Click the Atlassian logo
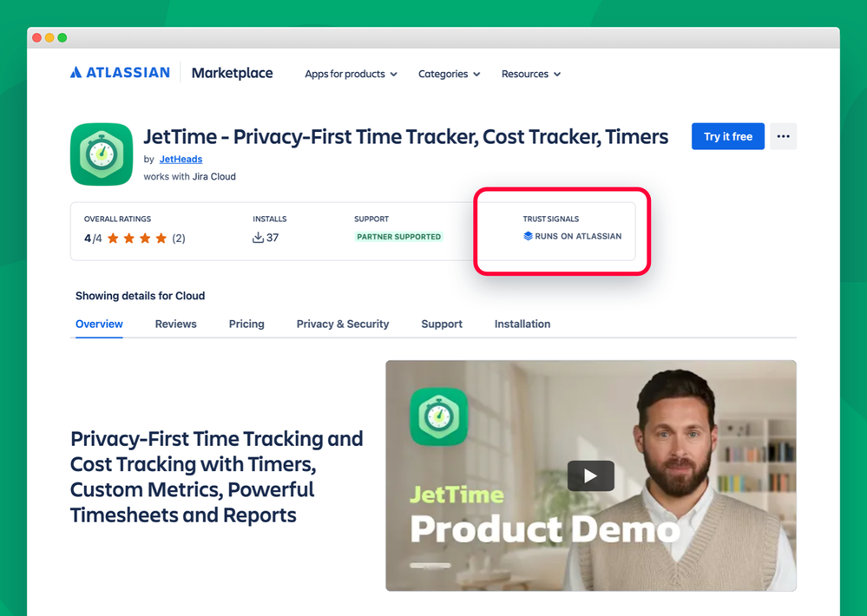Image resolution: width=867 pixels, height=616 pixels. tap(120, 72)
